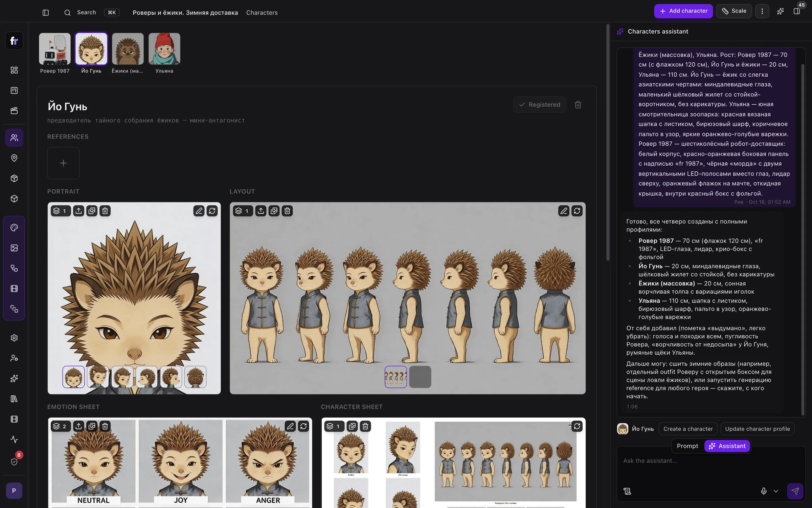Switch to Prompt mode
The height and width of the screenshot is (508, 812).
pos(687,446)
